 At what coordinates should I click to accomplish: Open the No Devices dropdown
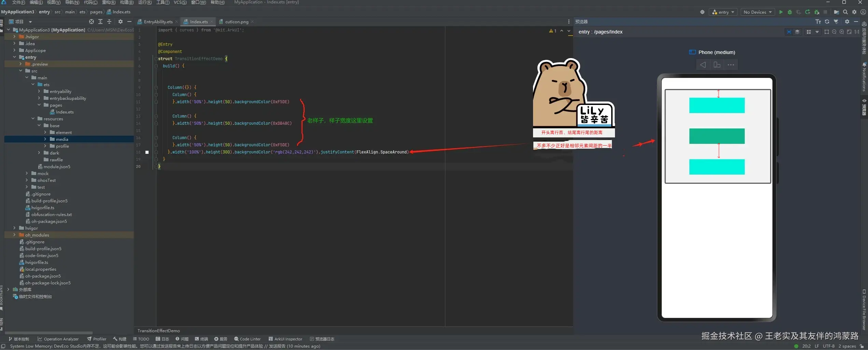[x=757, y=12]
